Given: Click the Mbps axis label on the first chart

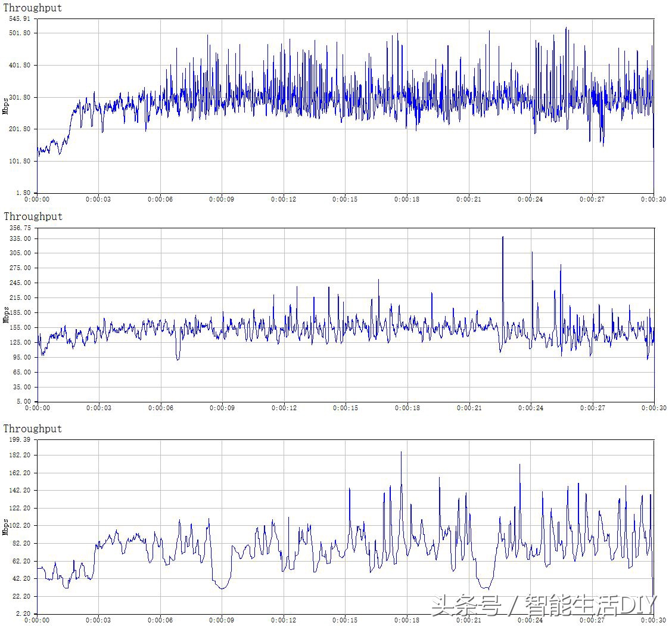Looking at the screenshot, I should pyautogui.click(x=5, y=106).
